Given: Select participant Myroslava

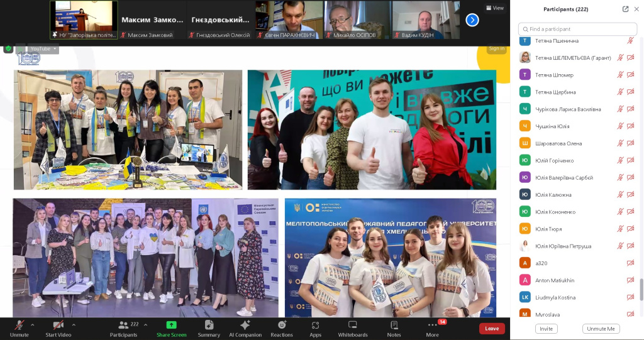Looking at the screenshot, I should [577, 314].
